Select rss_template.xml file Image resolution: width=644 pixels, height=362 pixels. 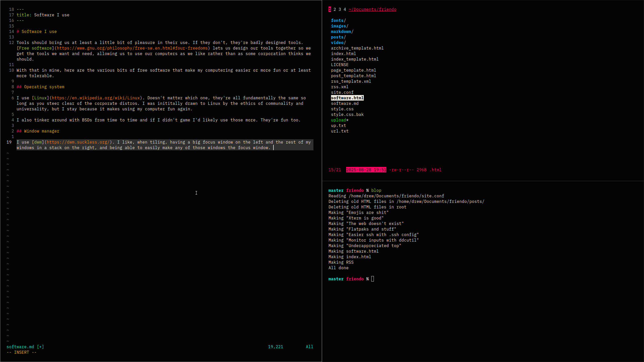351,81
